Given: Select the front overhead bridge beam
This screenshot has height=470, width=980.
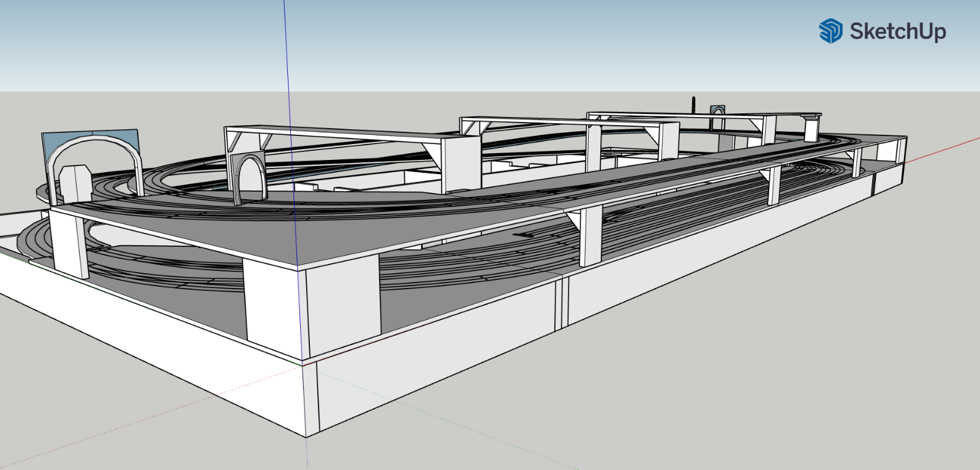Looking at the screenshot, I should pyautogui.click(x=343, y=135).
